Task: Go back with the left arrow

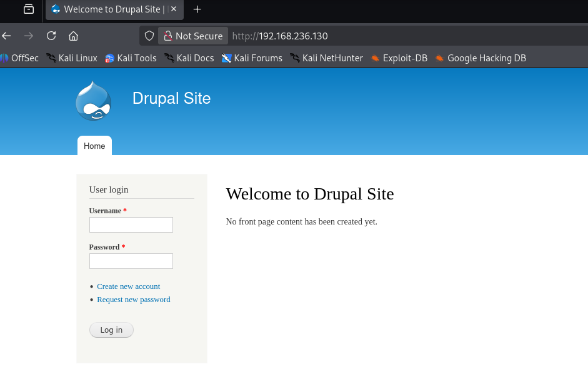Action: point(6,36)
